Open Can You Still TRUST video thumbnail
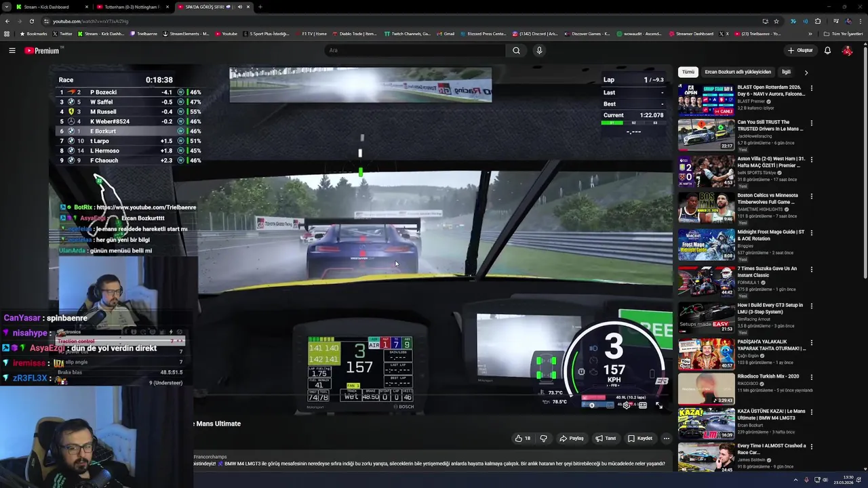Image resolution: width=868 pixels, height=488 pixels. pyautogui.click(x=706, y=134)
